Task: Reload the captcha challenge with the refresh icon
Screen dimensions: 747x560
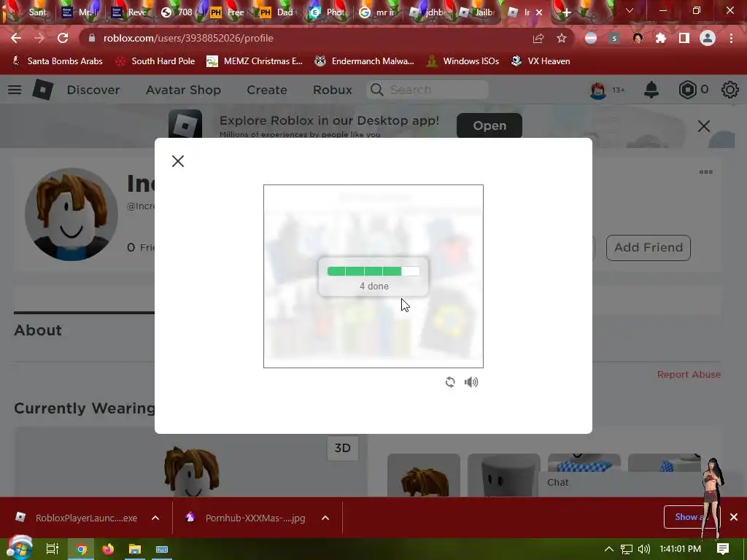Action: (x=450, y=382)
